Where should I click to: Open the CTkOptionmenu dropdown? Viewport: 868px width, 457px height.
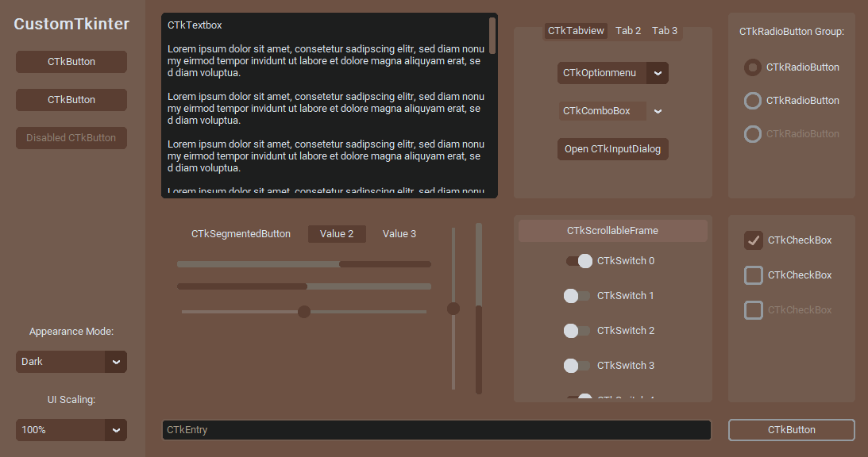[x=612, y=72]
